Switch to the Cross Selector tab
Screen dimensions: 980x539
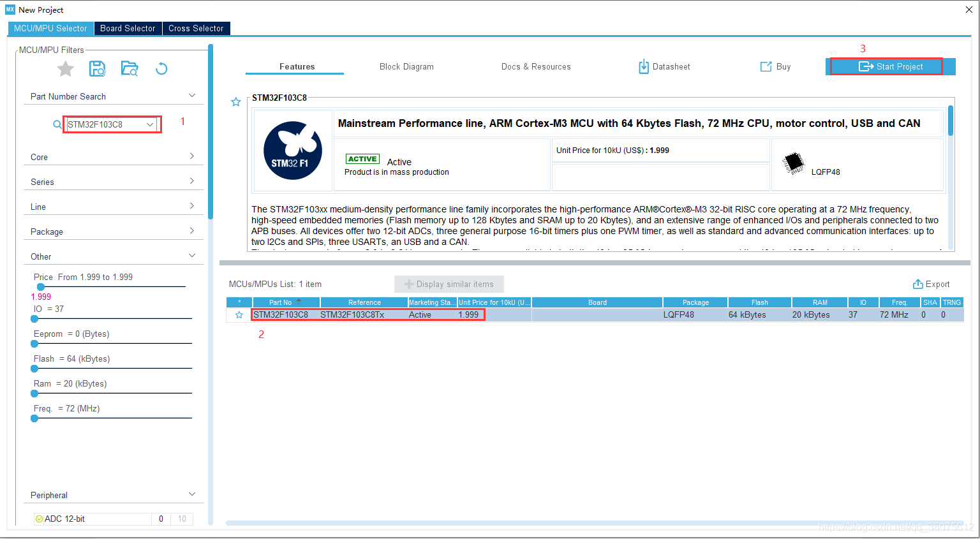pos(196,29)
